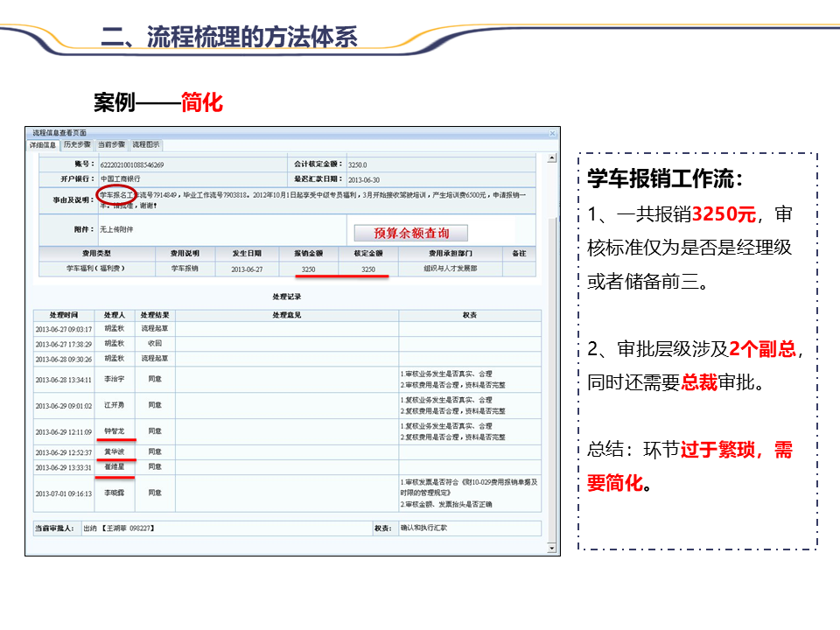The image size is (840, 630).
Task: Click the 处理记录 section heading
Action: tap(287, 297)
